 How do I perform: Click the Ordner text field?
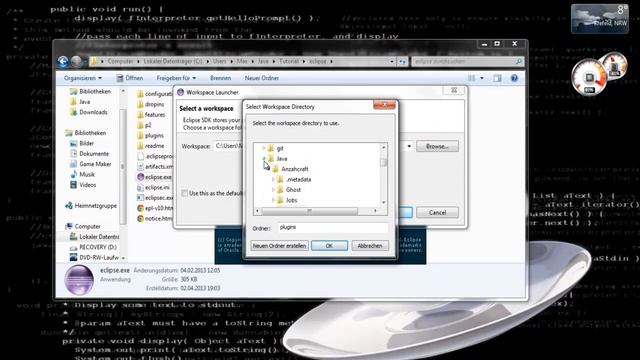click(x=333, y=228)
